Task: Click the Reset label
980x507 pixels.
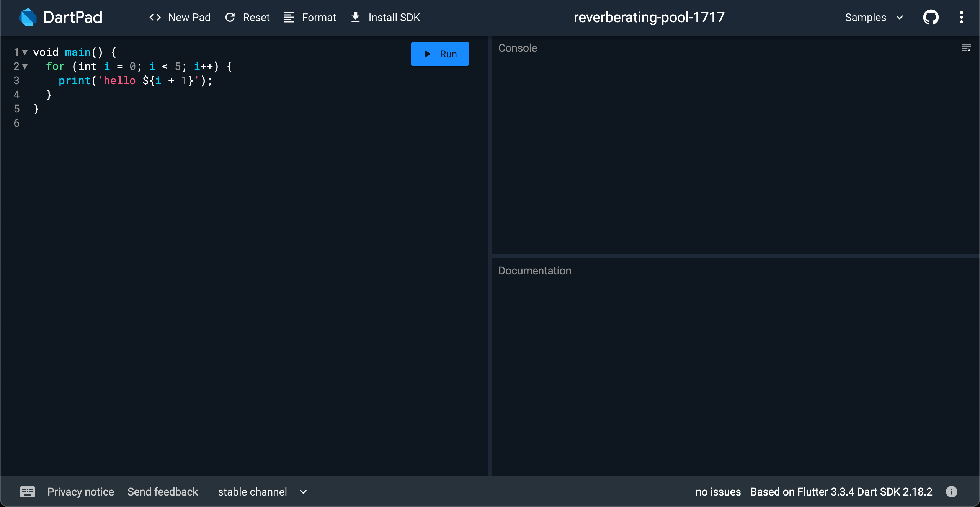Action: 256,17
